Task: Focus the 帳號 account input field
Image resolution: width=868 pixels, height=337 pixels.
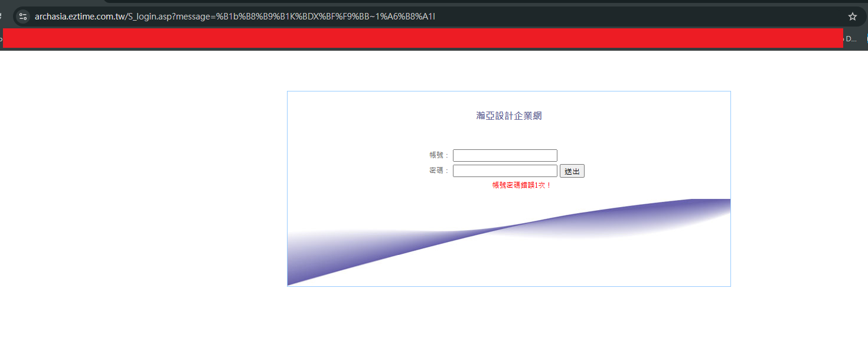Action: click(x=505, y=155)
